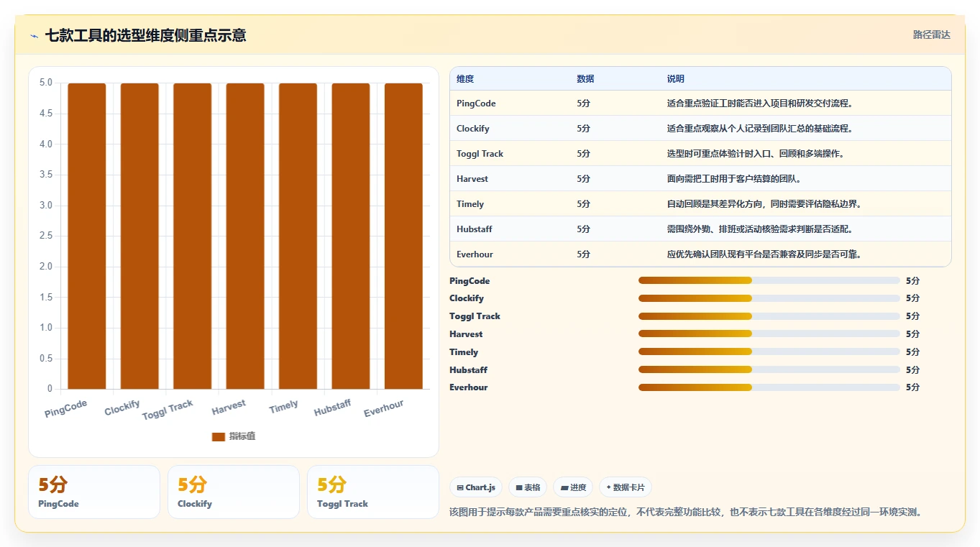Screen dimensions: 980x547
Task: Click the title 七款工具的选型维度侧重点示意
Action: [146, 35]
